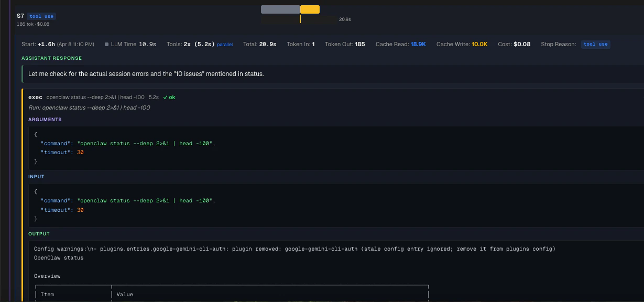Click the assistant response message text
644x302 pixels.
click(146, 74)
